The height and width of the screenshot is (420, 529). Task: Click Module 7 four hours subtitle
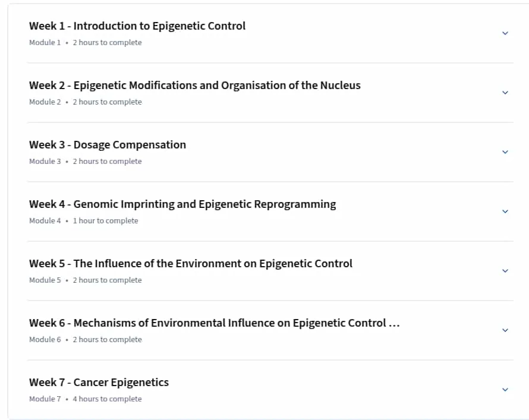pyautogui.click(x=86, y=399)
